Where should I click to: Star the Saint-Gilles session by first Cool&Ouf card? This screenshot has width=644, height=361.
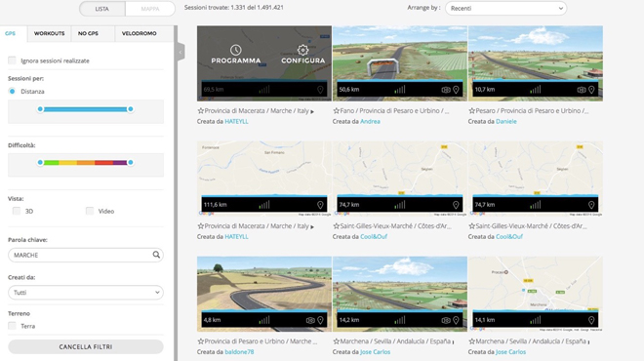click(x=337, y=226)
